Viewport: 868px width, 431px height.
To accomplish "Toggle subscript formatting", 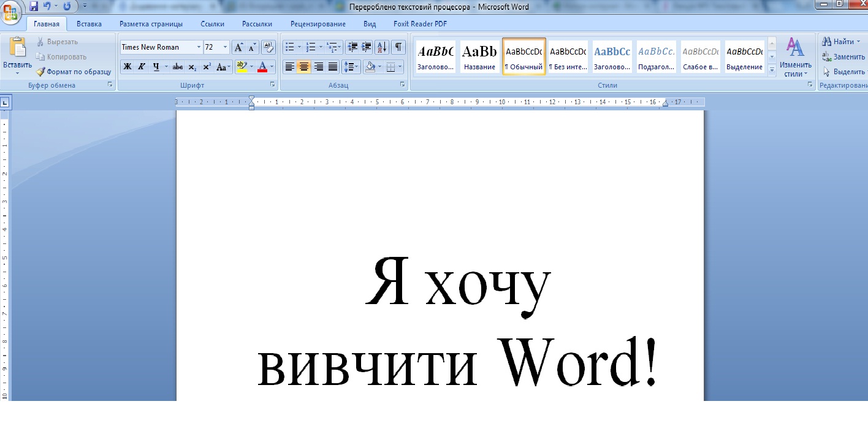I will coord(192,67).
